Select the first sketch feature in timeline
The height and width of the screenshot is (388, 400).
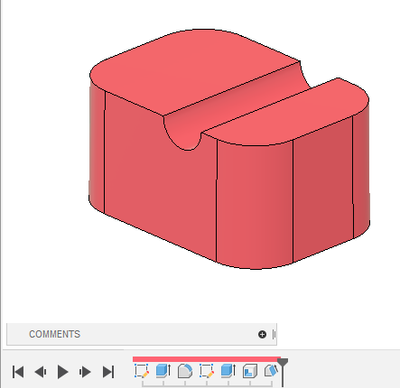(142, 371)
